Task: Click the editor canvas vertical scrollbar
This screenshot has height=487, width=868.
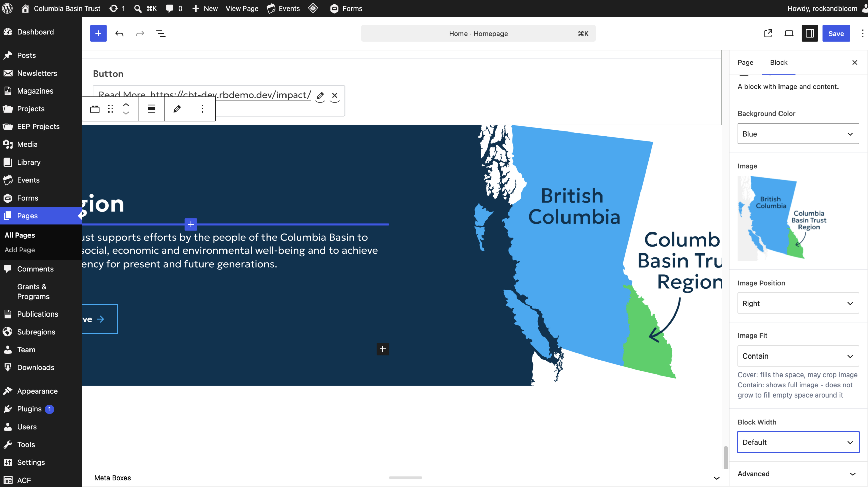Action: coord(725,457)
